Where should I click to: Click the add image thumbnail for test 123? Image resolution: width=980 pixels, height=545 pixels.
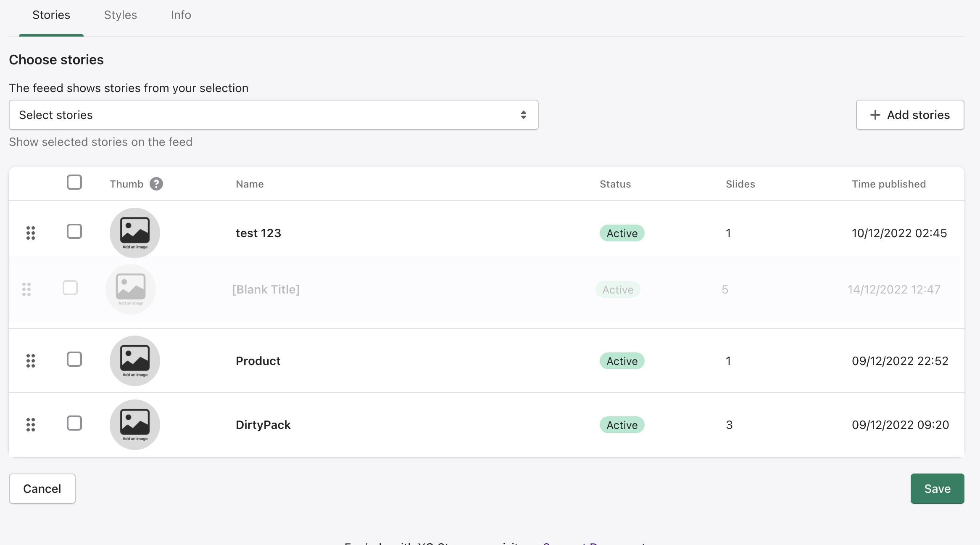click(x=135, y=233)
